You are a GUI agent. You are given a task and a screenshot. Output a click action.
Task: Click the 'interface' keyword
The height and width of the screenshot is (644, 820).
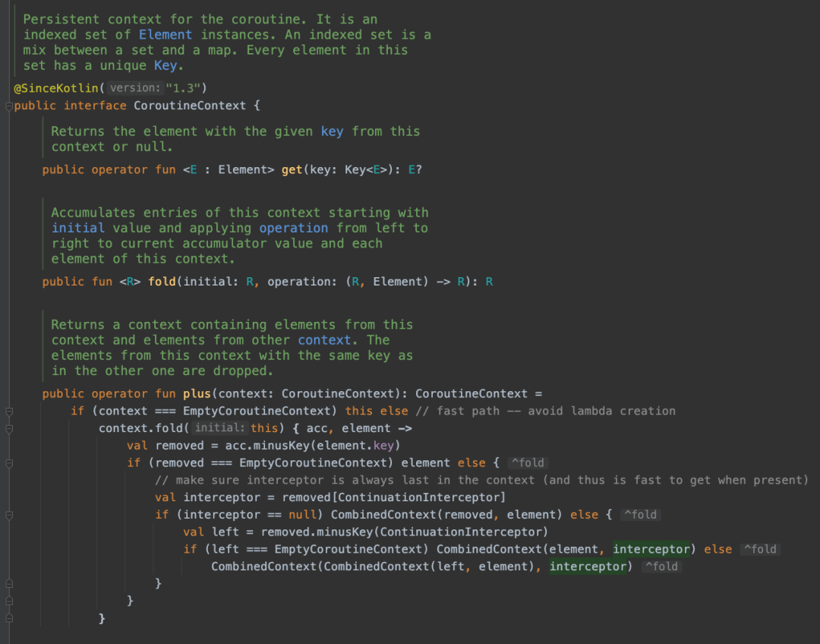95,106
